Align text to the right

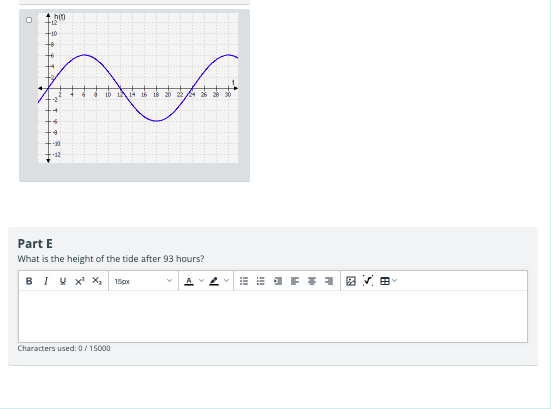(x=329, y=281)
